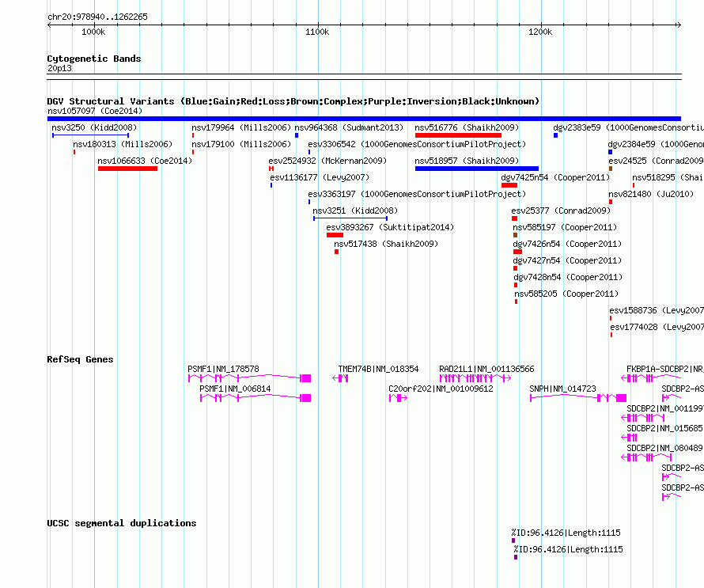Viewport: 704px width, 588px height.
Task: Select esv25377 (Conrad2009) variant label
Action: pos(561,211)
